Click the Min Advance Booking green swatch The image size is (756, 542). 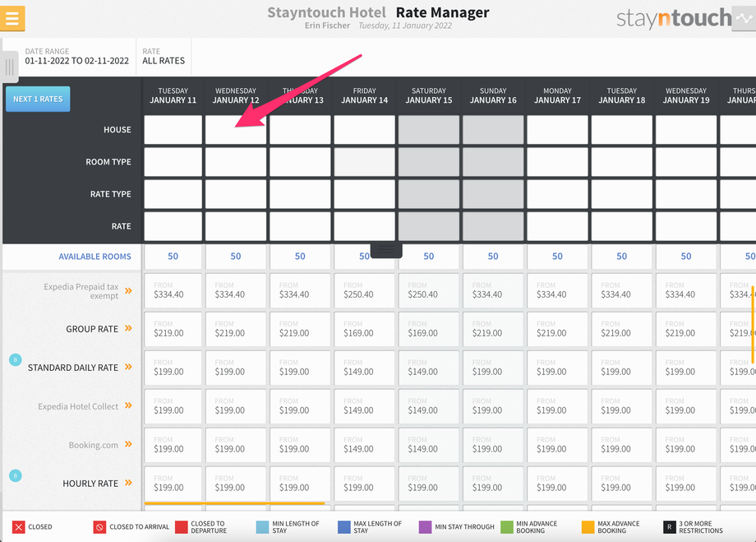tap(507, 527)
